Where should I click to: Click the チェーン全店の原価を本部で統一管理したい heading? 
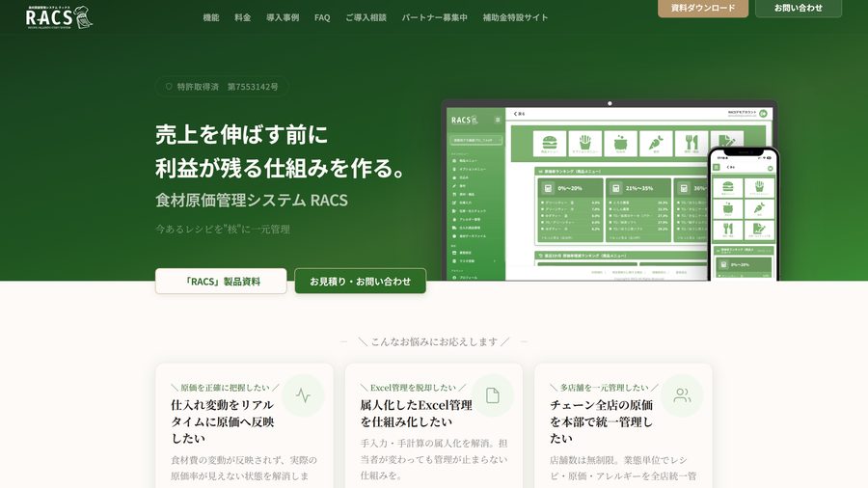point(602,421)
